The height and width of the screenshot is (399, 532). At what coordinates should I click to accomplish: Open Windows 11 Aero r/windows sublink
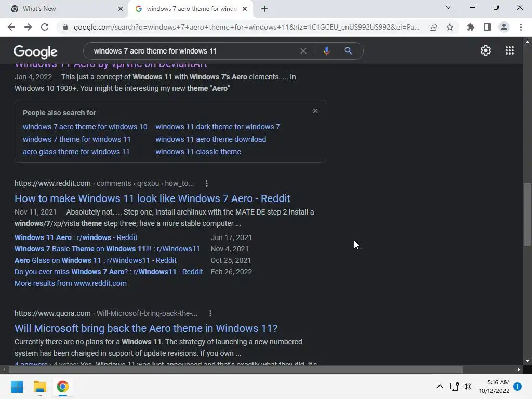point(76,237)
